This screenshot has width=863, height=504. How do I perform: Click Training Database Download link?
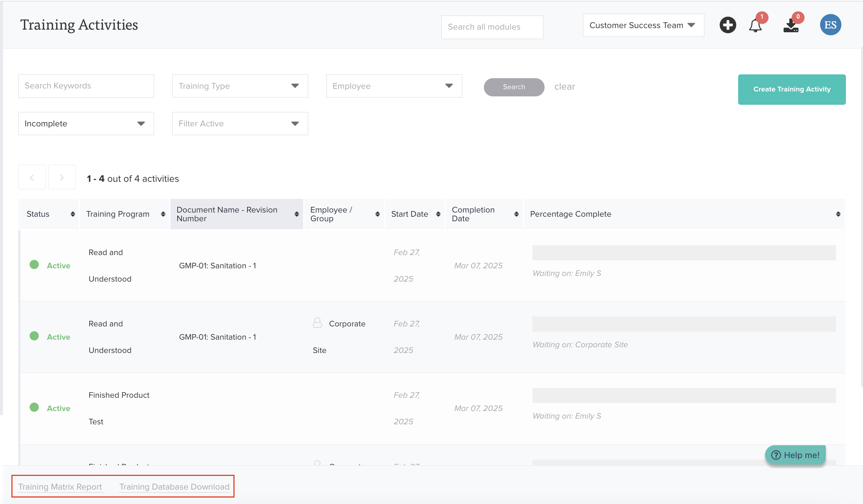point(174,487)
